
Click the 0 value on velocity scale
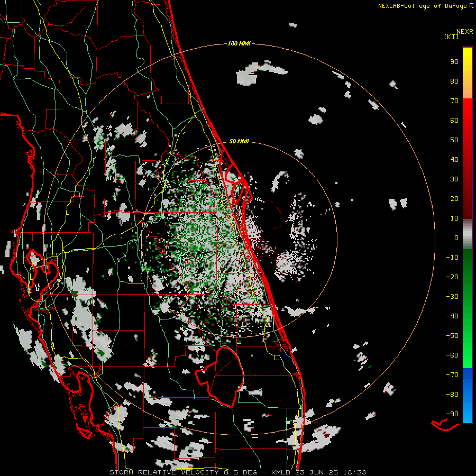click(456, 238)
